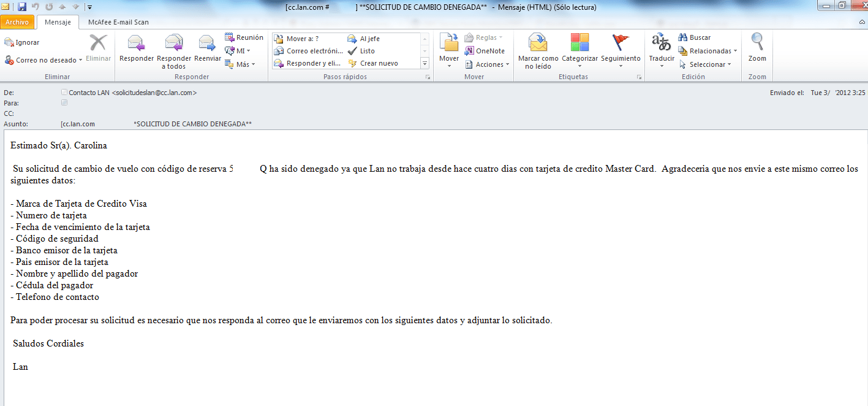
Task: Open Pasos rápidos dialog launcher
Action: coord(428,77)
